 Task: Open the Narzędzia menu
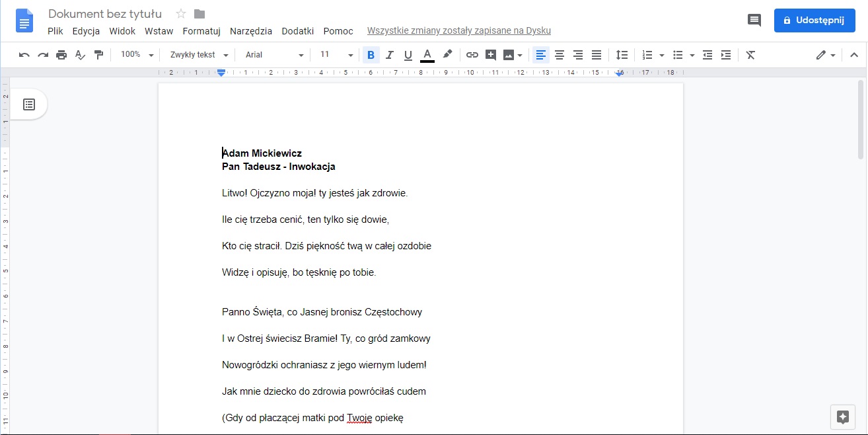pyautogui.click(x=251, y=31)
